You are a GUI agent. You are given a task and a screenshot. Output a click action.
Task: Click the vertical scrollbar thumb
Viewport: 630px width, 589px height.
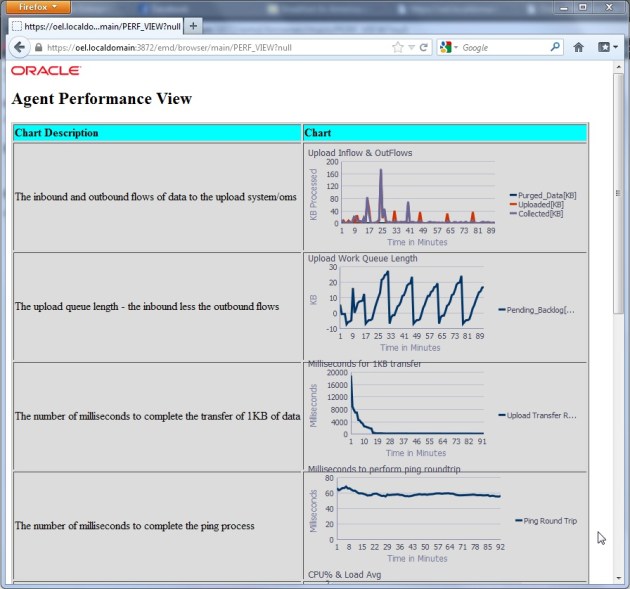[x=618, y=193]
